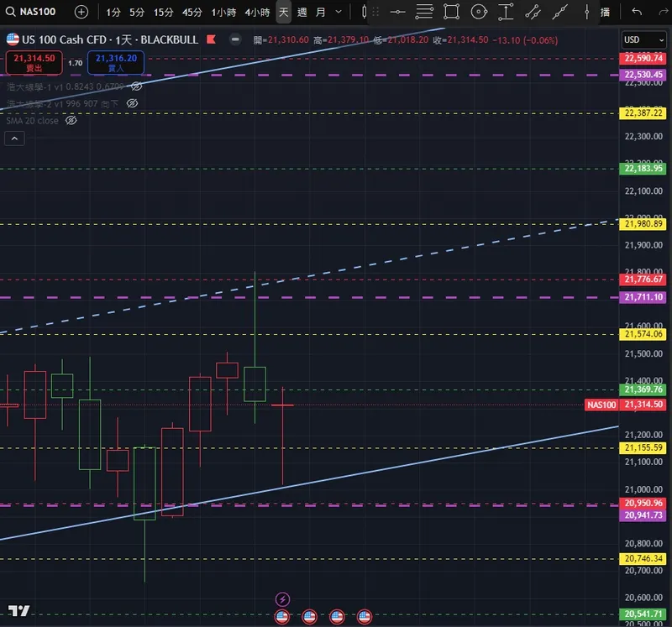Open symbol search for NAS100

tap(31, 12)
